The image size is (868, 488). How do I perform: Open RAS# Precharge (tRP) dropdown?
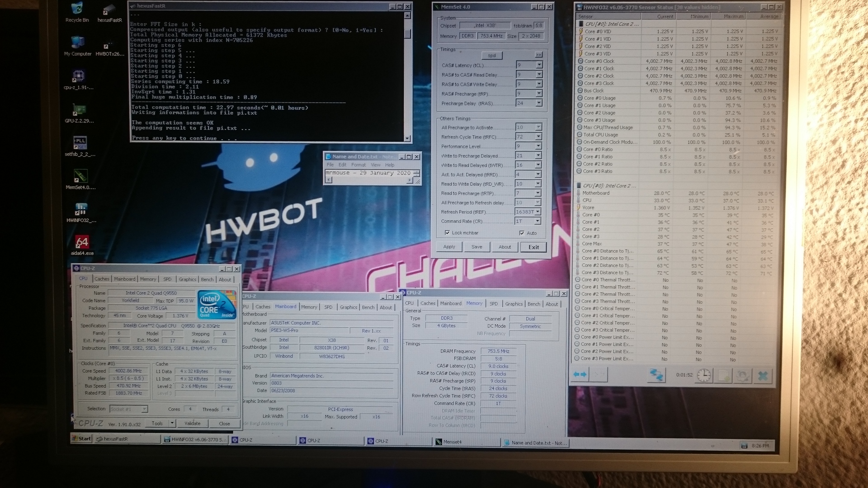click(x=539, y=94)
